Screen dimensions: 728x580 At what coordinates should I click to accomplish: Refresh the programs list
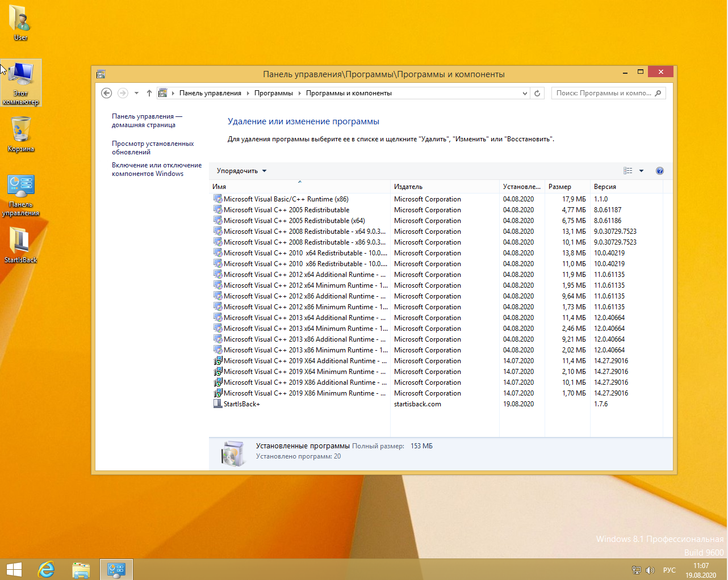[537, 93]
